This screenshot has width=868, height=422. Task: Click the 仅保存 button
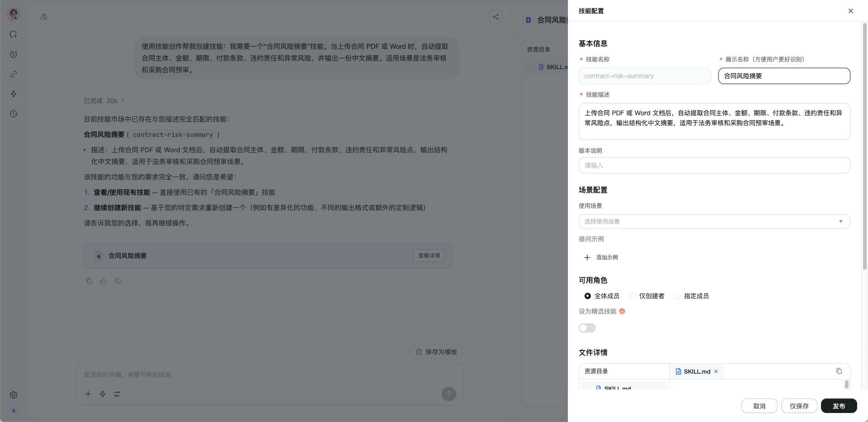799,406
